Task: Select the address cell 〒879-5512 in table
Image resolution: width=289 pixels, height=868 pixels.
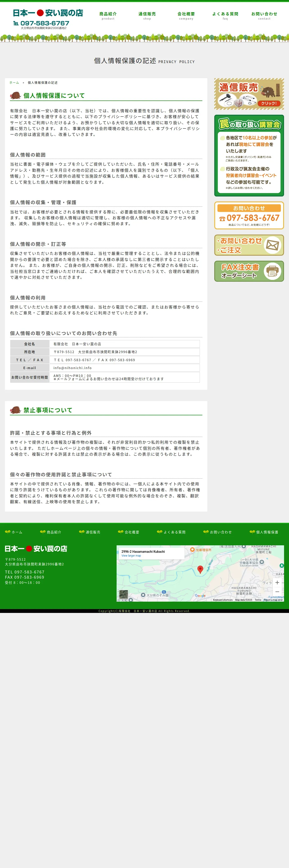Action: (124, 352)
